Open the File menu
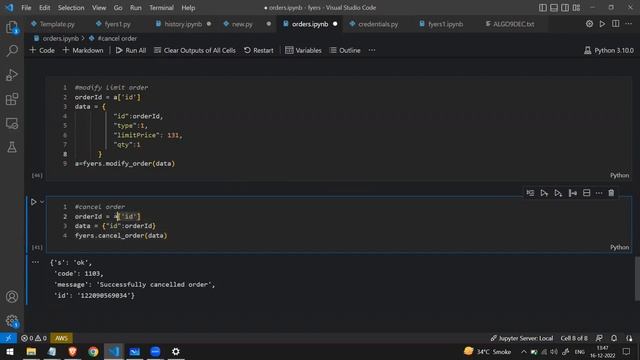 coord(26,8)
